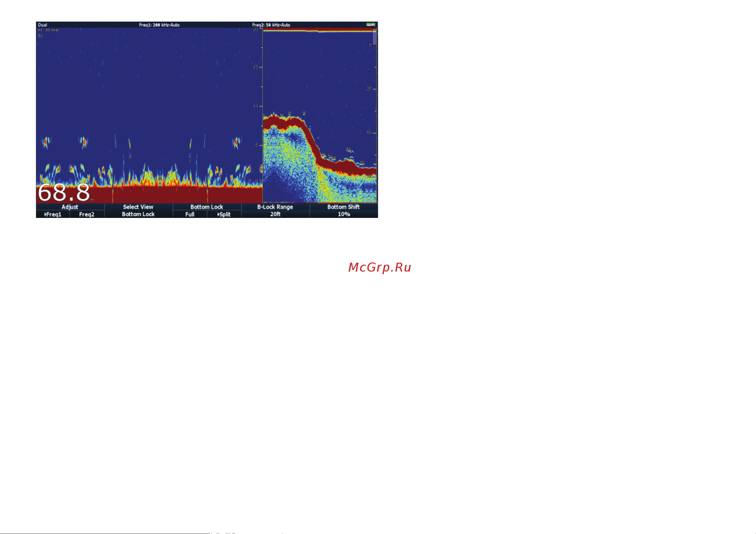Select Freq1 under the Adjust softkey
This screenshot has width=756, height=534.
click(x=53, y=214)
